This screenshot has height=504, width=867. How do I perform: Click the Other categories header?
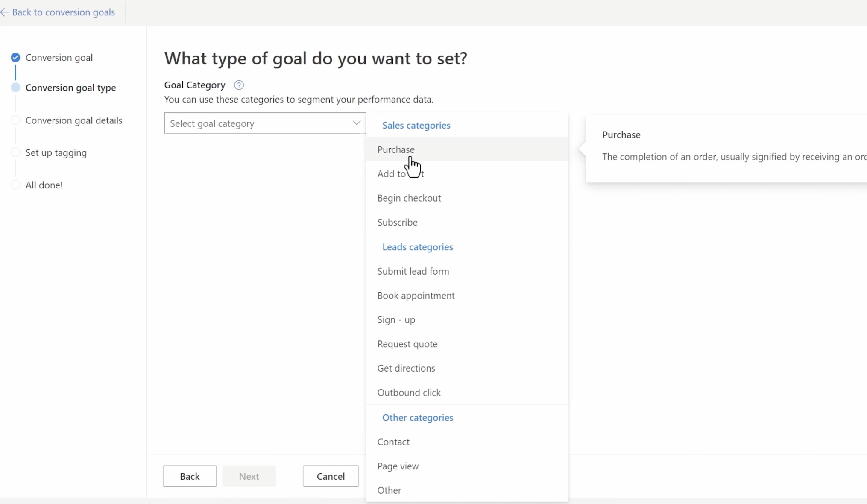[x=418, y=418]
